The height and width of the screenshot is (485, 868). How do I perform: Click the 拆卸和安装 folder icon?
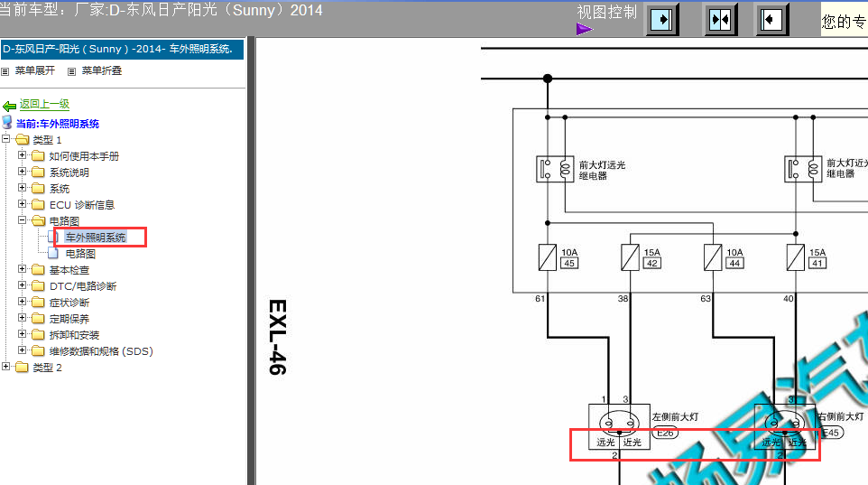(38, 334)
